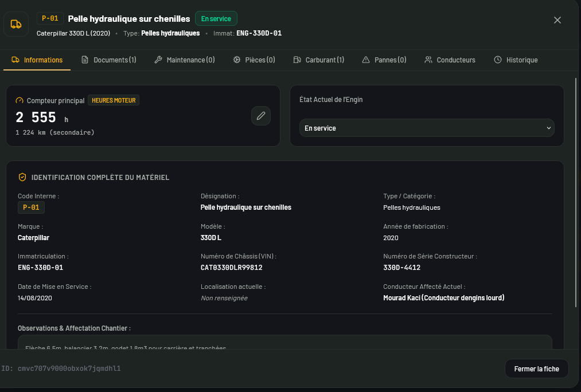Screen dimensions: 581x392
Task: Click the 2 555 h counter value
Action: click(x=42, y=117)
